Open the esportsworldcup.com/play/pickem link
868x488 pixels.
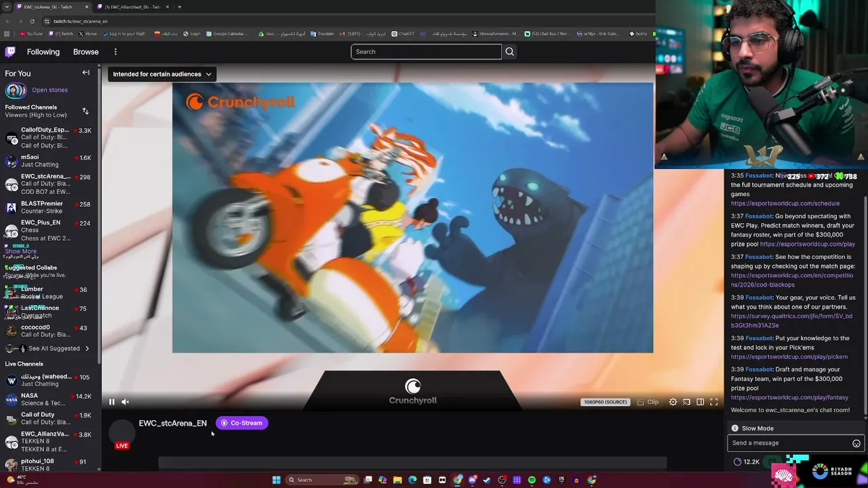[789, 357]
